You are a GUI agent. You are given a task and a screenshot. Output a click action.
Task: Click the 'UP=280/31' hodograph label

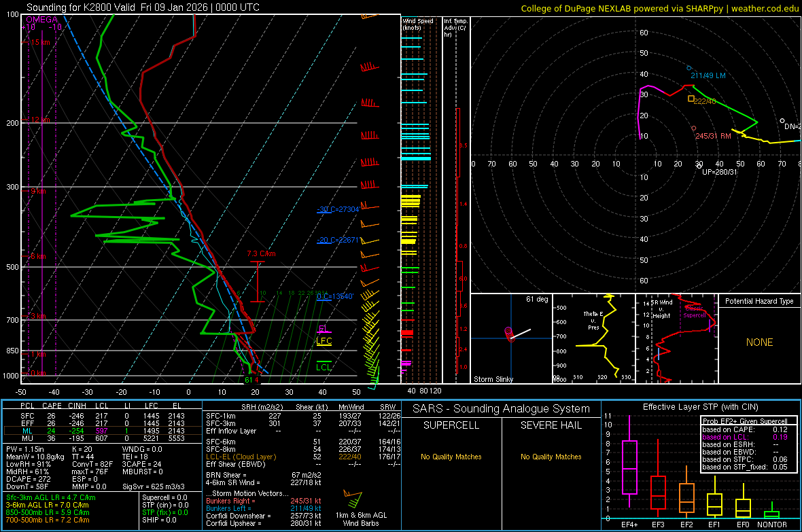coord(719,172)
